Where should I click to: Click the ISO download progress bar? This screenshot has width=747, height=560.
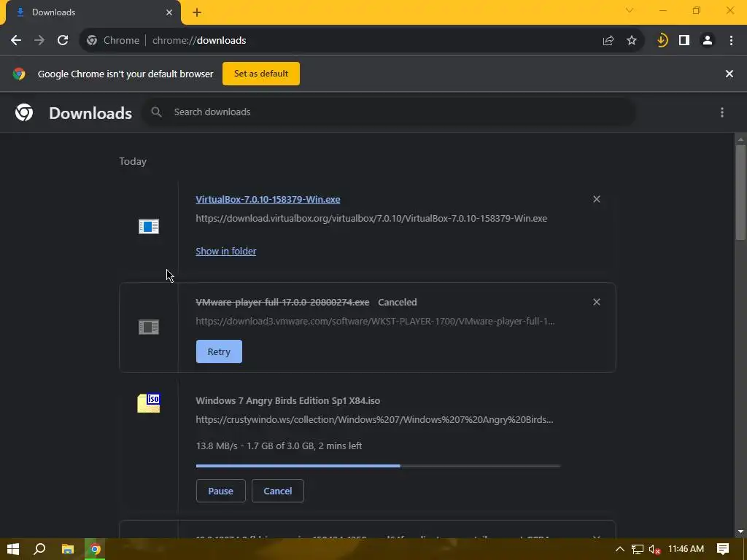click(379, 466)
